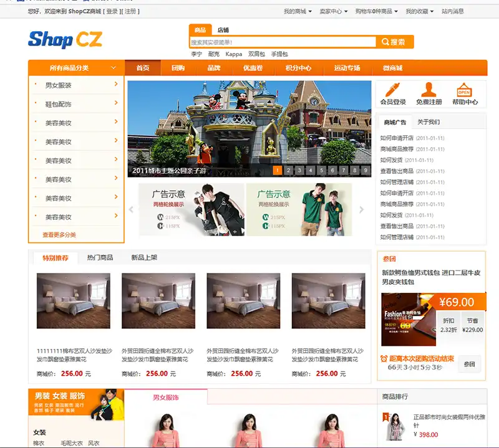Click the OPEN sign help center icon
Screen dimensions: 499x448
pos(464,90)
